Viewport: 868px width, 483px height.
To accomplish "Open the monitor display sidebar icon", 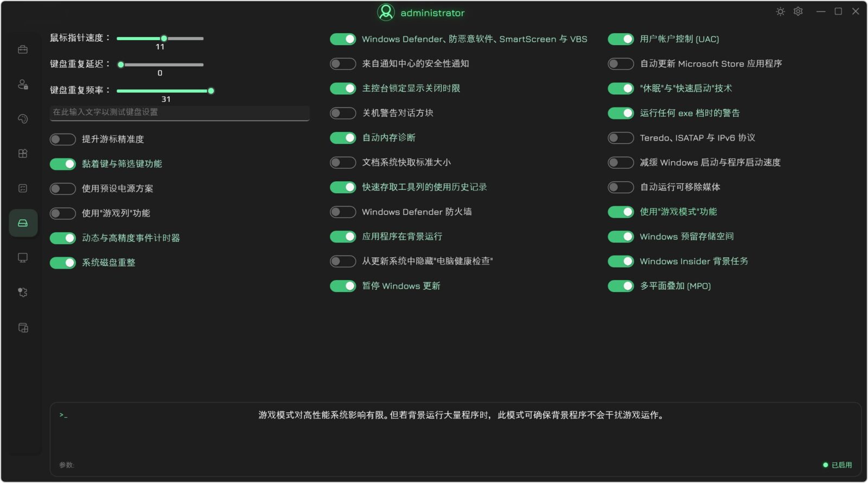I will pyautogui.click(x=23, y=258).
